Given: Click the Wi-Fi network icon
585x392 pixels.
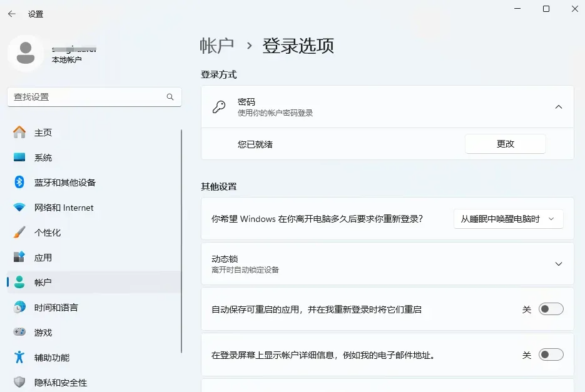Looking at the screenshot, I should pyautogui.click(x=19, y=208).
